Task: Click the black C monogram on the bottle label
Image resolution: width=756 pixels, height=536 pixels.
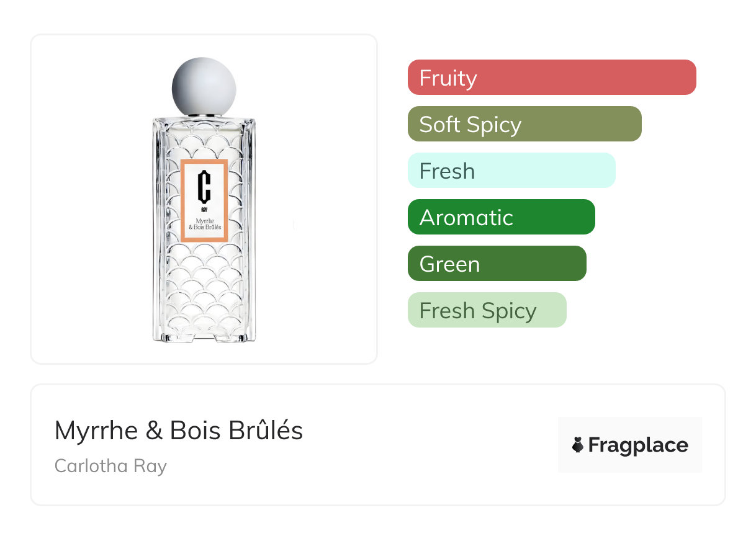Action: click(204, 187)
